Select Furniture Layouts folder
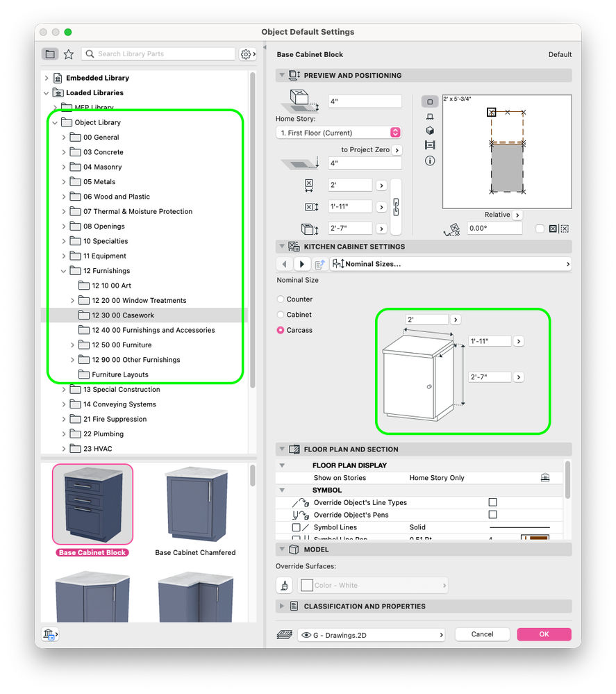The width and height of the screenshot is (616, 694). pyautogui.click(x=120, y=375)
